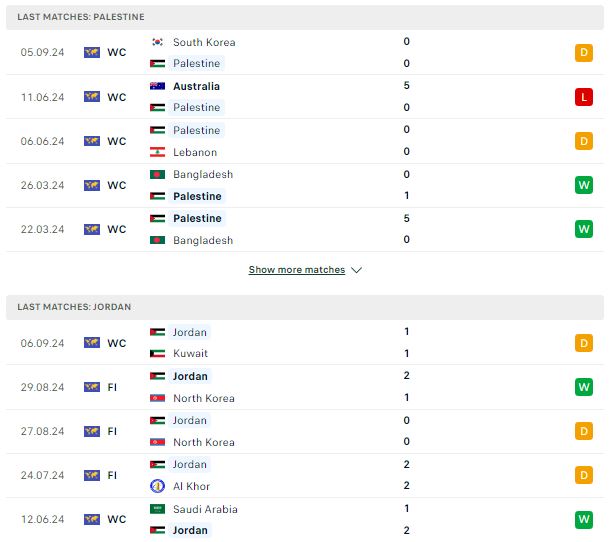Click the Australia flag icon
Screen dimensions: 616x542
pos(157,86)
